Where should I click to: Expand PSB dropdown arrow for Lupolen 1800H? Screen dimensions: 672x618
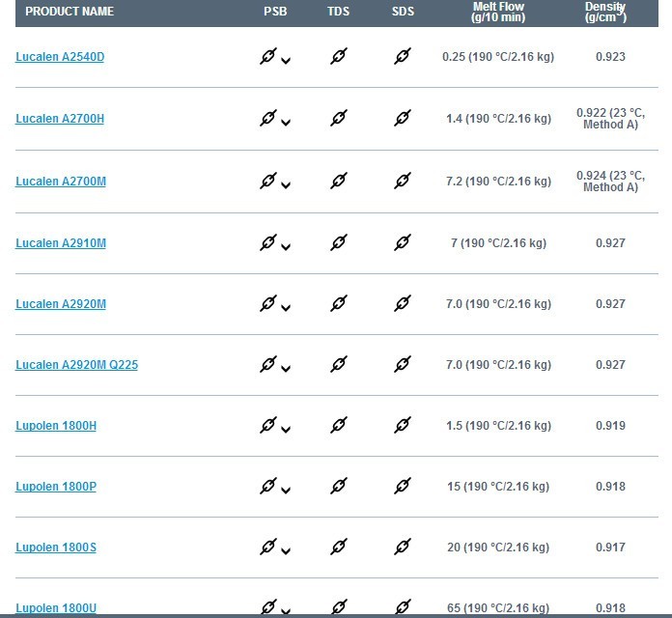click(286, 430)
